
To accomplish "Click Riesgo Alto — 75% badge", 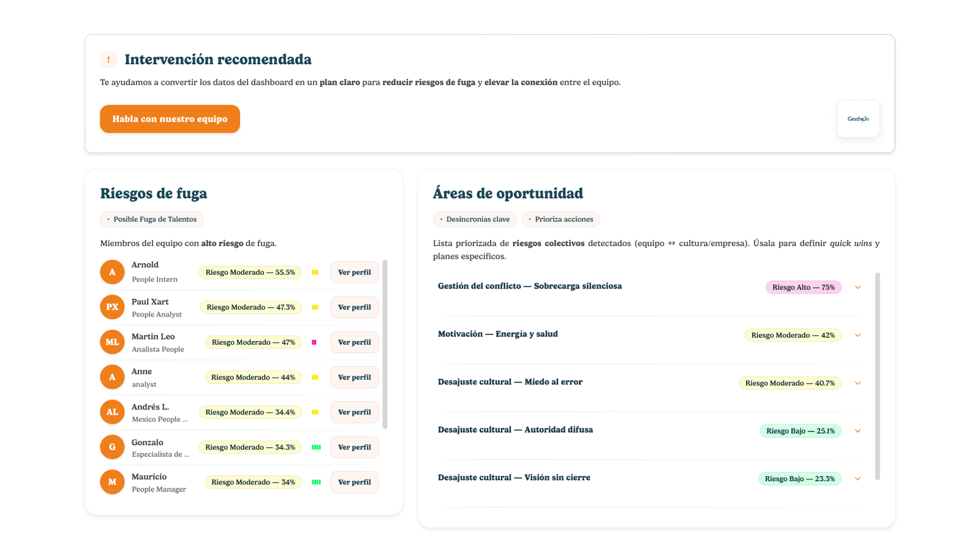I will point(803,287).
